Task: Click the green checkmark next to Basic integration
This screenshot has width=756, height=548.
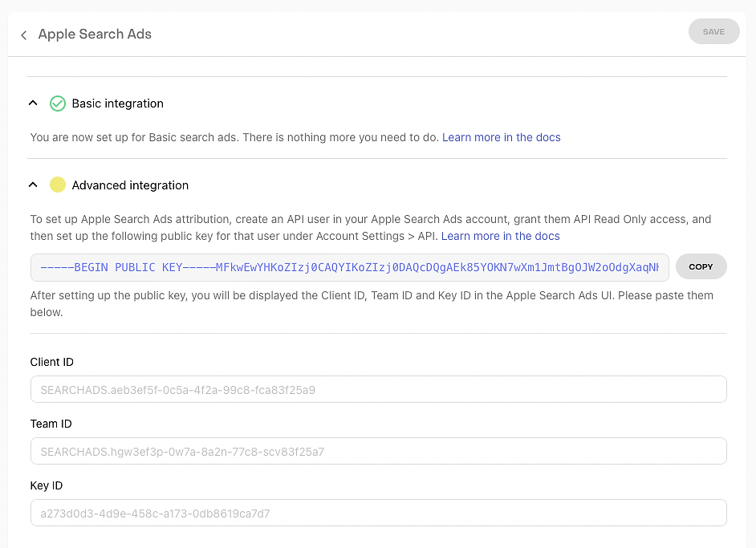Action: click(58, 104)
